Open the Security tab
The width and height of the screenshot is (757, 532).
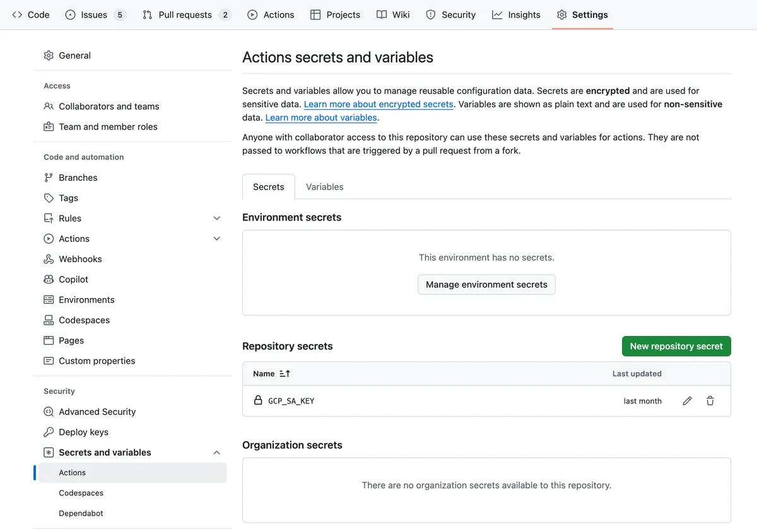(x=451, y=14)
